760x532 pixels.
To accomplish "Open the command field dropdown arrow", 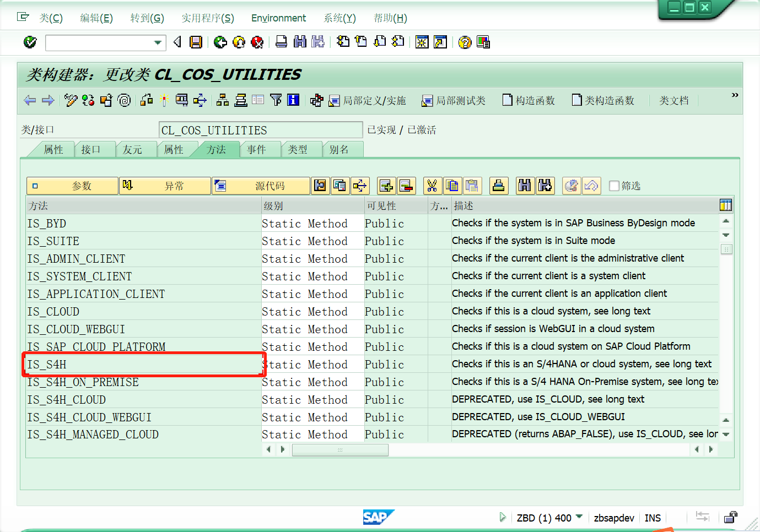I will [x=158, y=42].
